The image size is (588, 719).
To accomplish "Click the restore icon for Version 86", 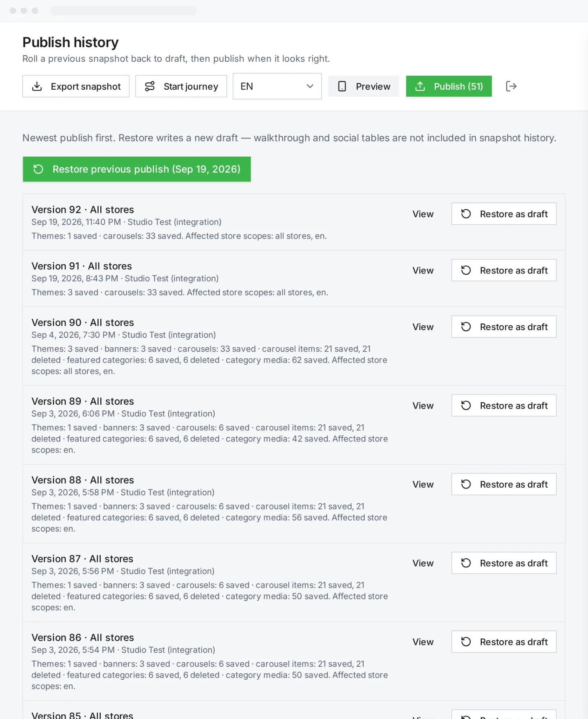I will 466,642.
